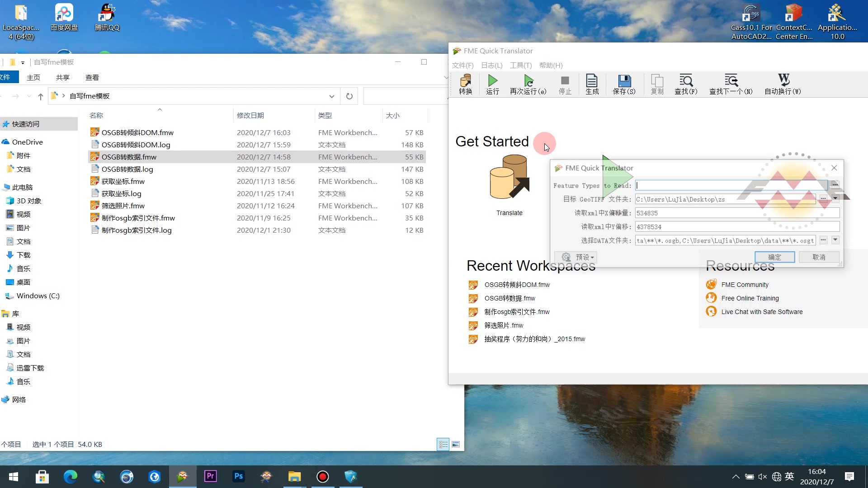Open FME Community link
This screenshot has height=488, width=868.
(745, 285)
